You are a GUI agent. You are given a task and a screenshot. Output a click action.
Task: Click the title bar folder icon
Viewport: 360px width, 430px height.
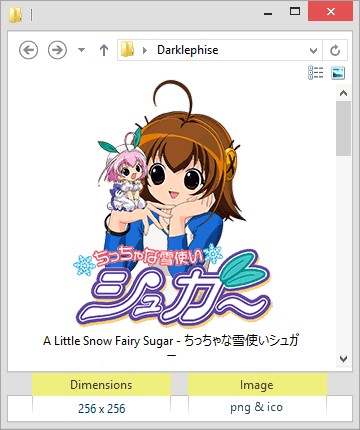(x=15, y=15)
